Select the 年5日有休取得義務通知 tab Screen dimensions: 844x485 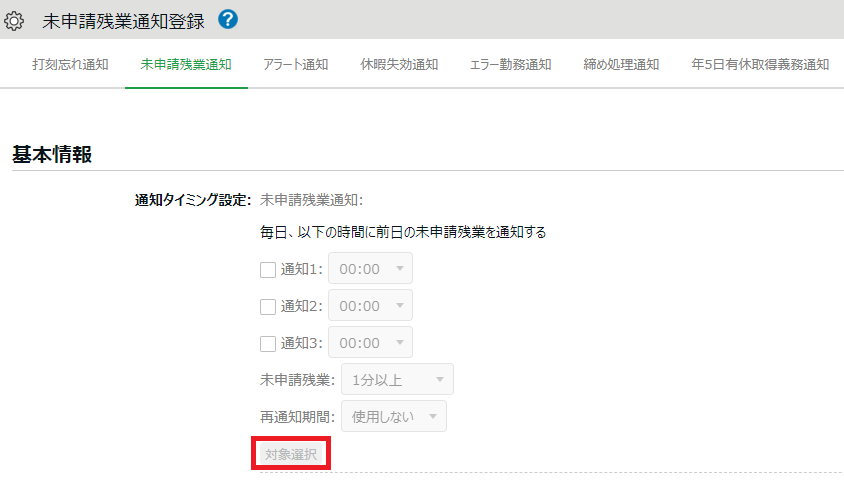tap(760, 65)
